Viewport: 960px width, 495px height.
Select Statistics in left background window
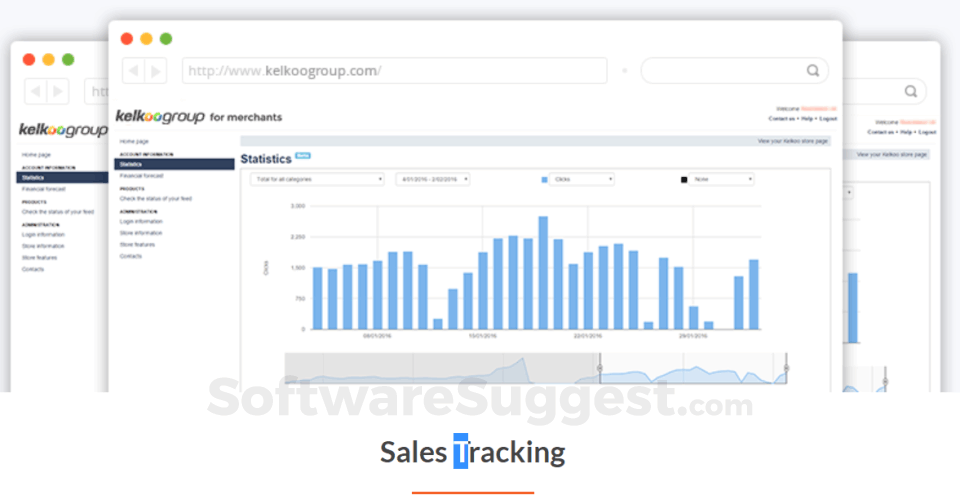point(62,178)
